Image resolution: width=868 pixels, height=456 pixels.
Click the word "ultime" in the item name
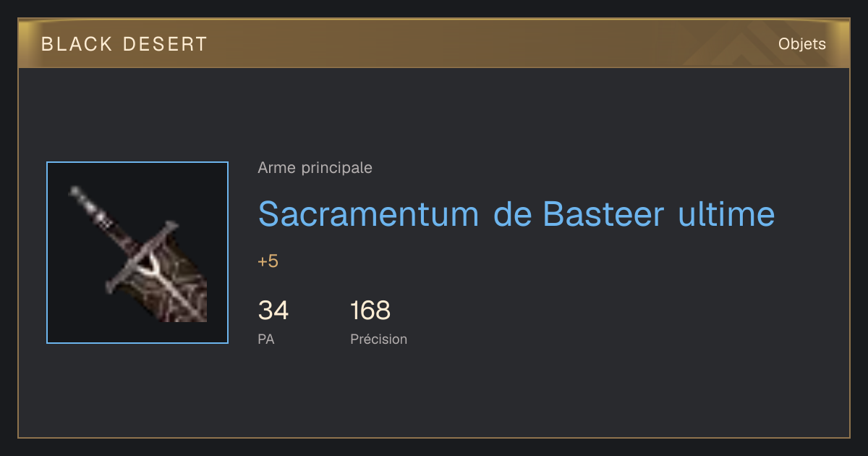726,214
